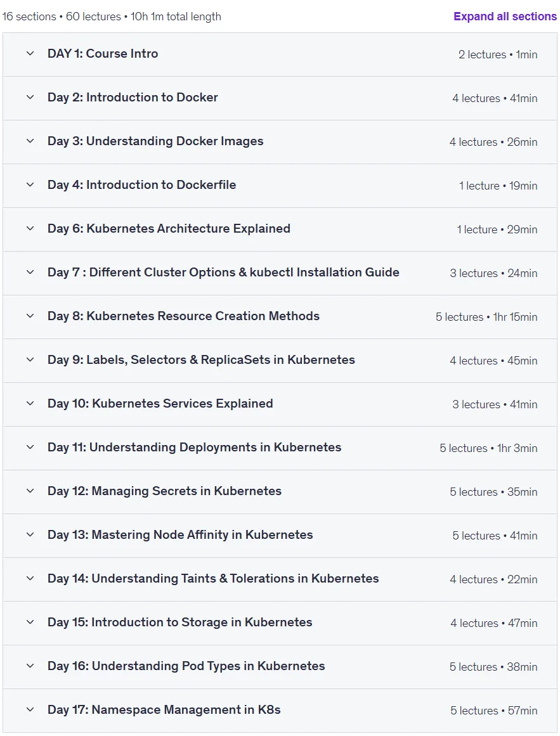560x736 pixels.
Task: Toggle chevron for Day 4: Introduction to Dockerfile
Action: 30,184
